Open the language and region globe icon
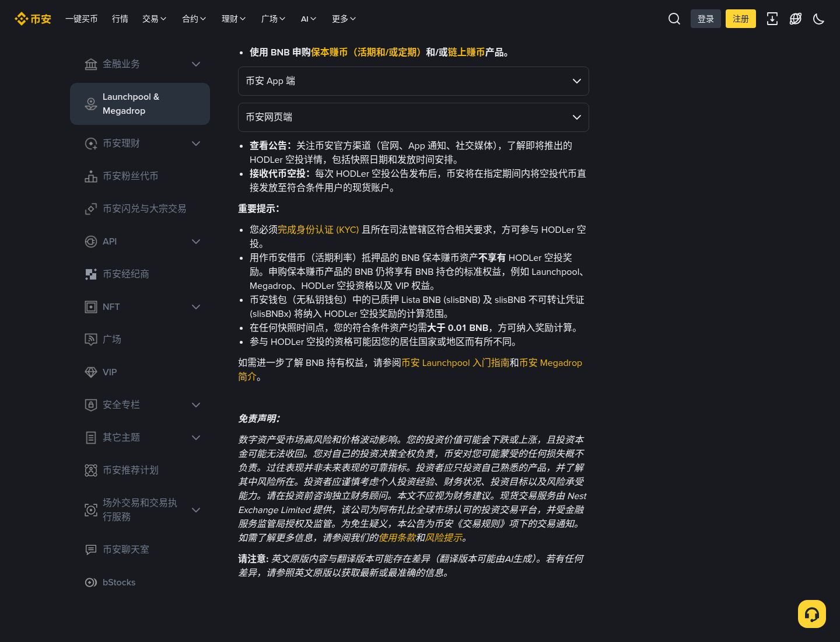Viewport: 840px width, 642px height. [796, 19]
